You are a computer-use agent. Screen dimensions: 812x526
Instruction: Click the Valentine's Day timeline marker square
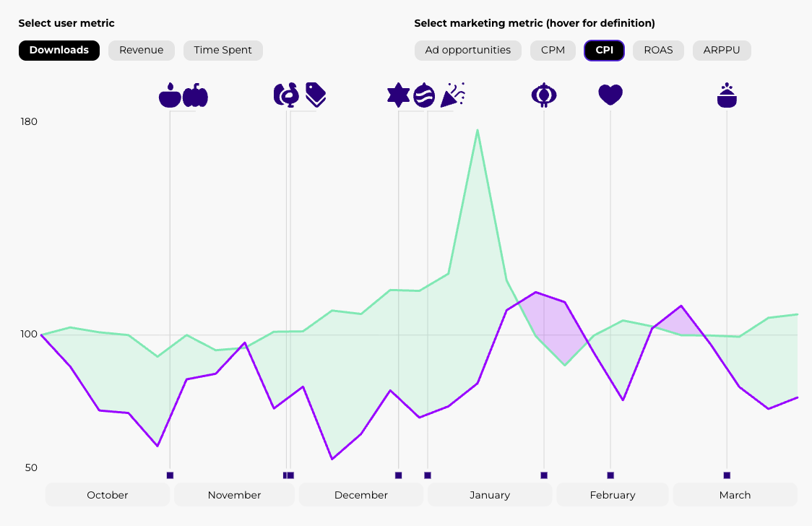610,475
